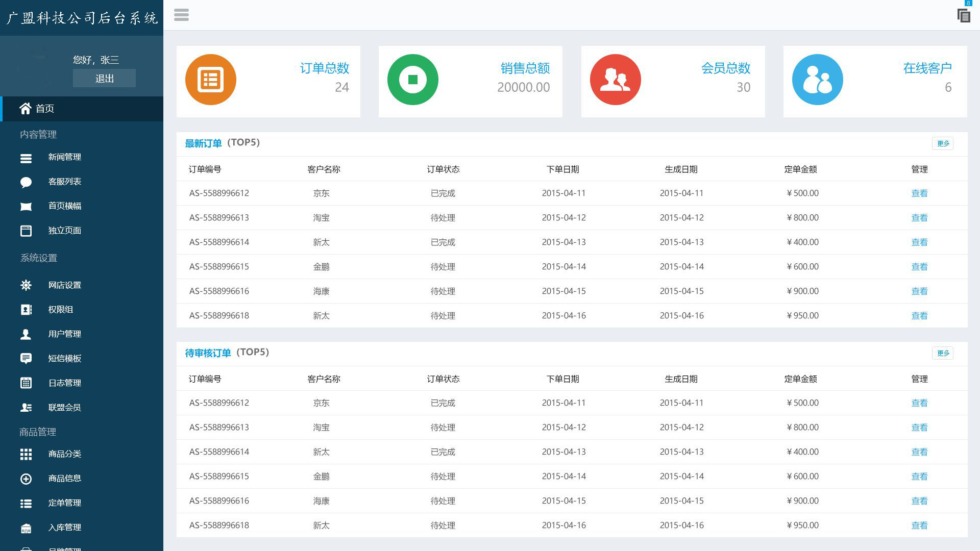Click the 首页横幅 banner icon
This screenshot has width=980, height=551.
pyautogui.click(x=26, y=206)
